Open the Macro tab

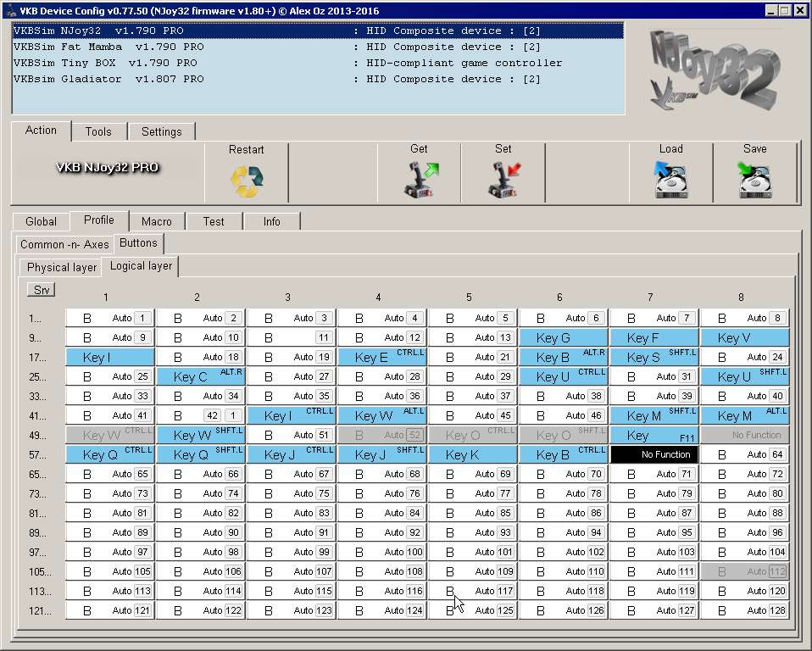click(157, 221)
